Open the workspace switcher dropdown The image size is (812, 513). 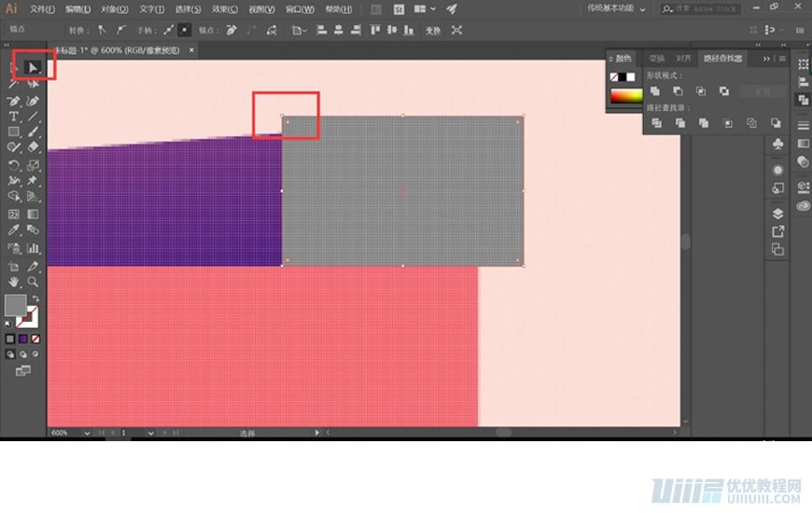point(616,8)
